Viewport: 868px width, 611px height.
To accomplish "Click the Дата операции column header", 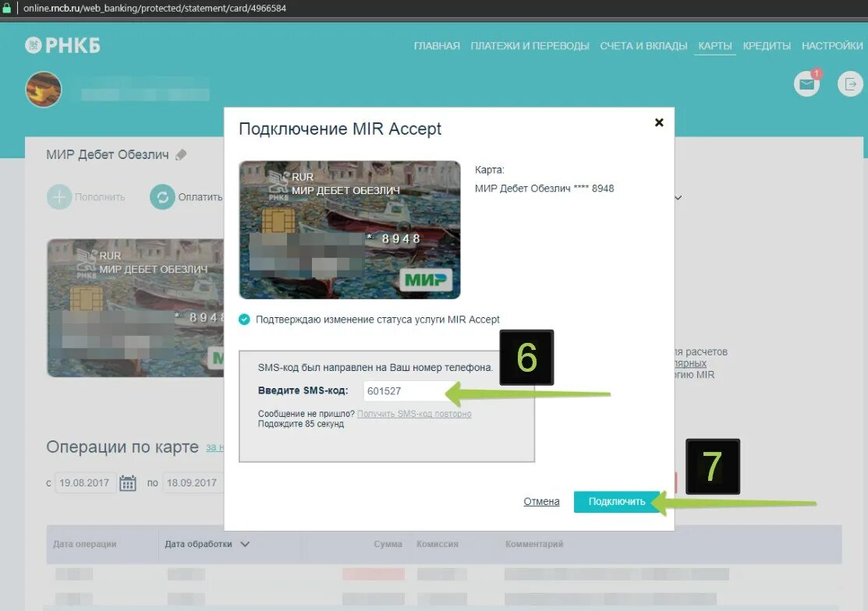I will pyautogui.click(x=85, y=544).
